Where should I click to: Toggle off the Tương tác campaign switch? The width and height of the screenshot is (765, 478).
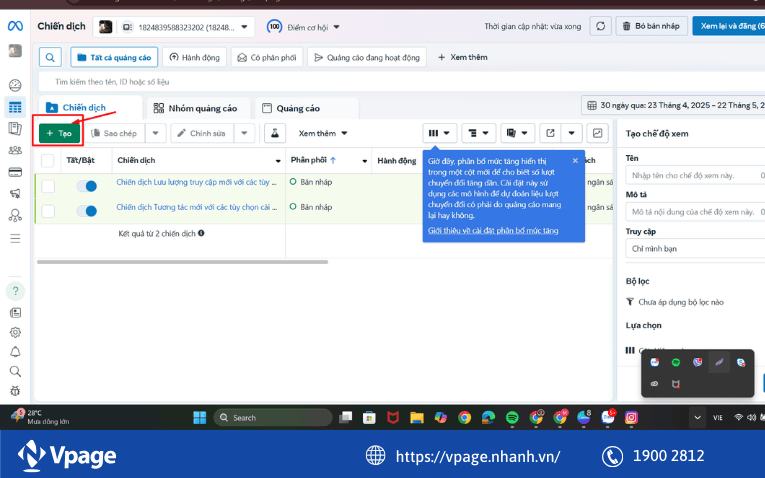click(x=86, y=210)
